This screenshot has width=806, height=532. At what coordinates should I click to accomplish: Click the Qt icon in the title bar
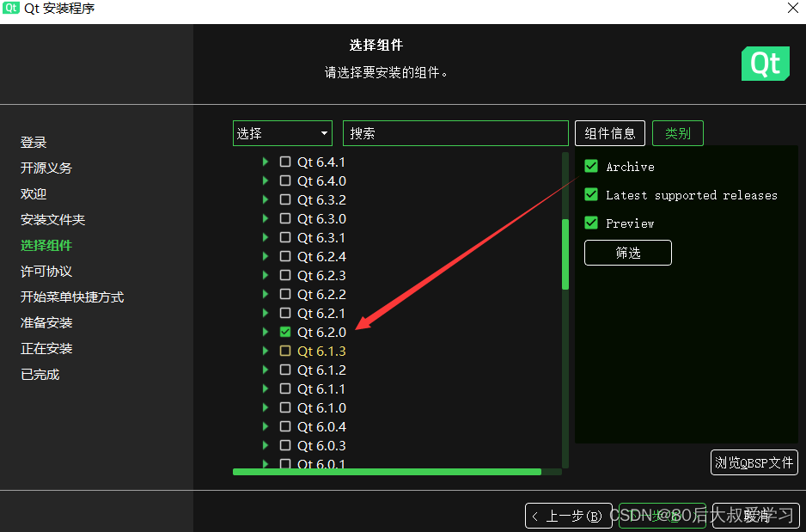pos(10,9)
